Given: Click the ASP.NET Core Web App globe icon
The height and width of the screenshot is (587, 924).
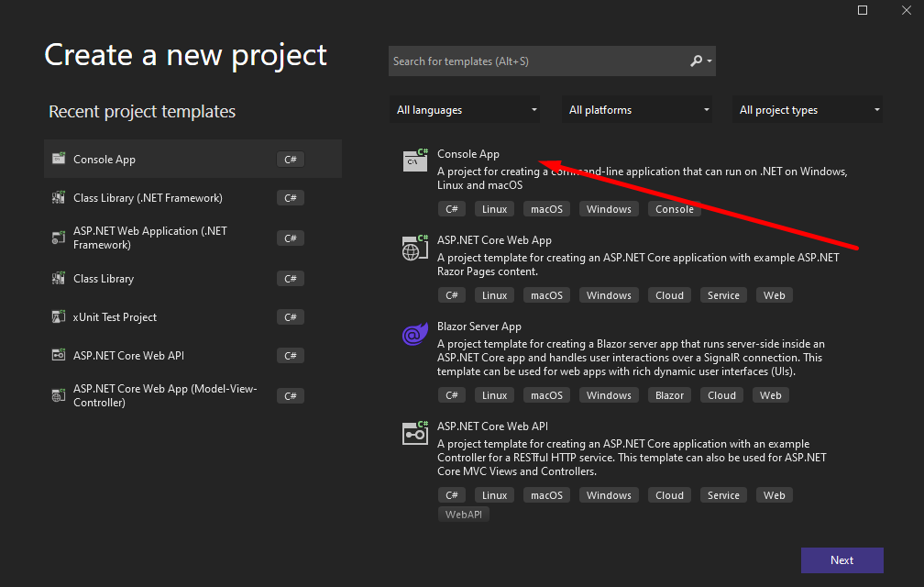Looking at the screenshot, I should pyautogui.click(x=415, y=248).
